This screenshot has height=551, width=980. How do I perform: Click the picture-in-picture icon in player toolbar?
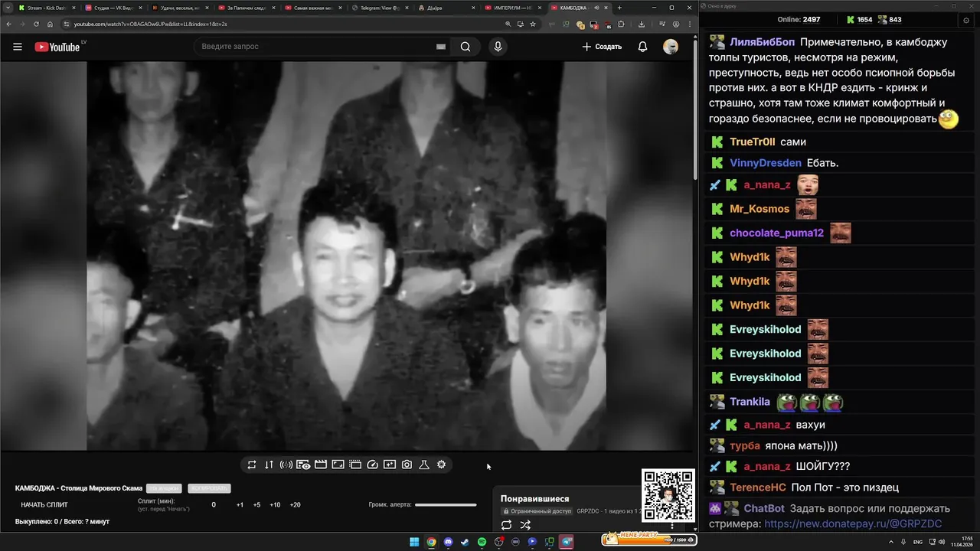click(338, 465)
